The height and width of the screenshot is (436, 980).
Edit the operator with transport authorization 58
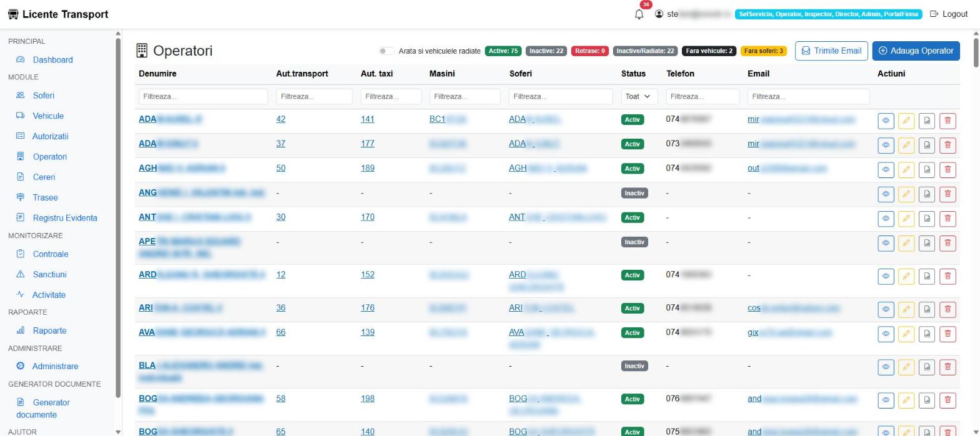[906, 400]
